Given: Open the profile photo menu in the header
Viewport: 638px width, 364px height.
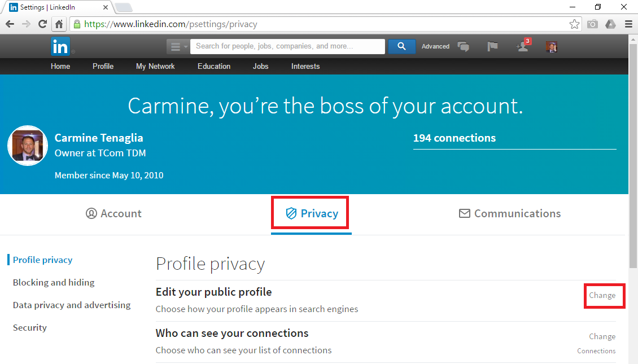Looking at the screenshot, I should pyautogui.click(x=551, y=47).
